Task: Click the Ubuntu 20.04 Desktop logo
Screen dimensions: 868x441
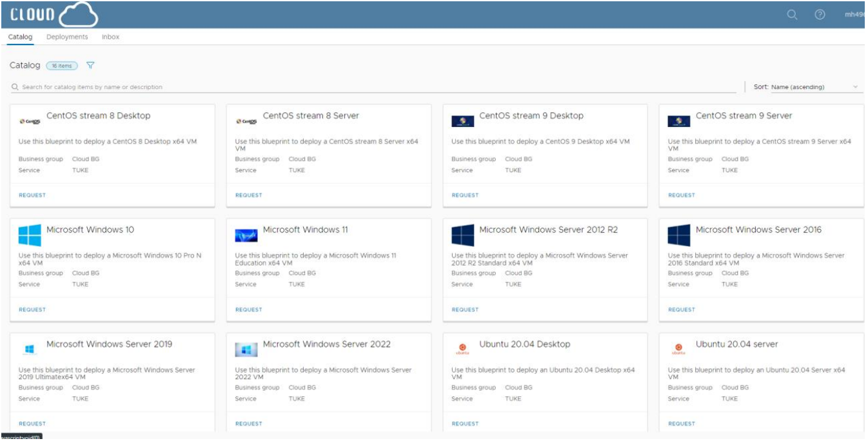Action: tap(462, 349)
